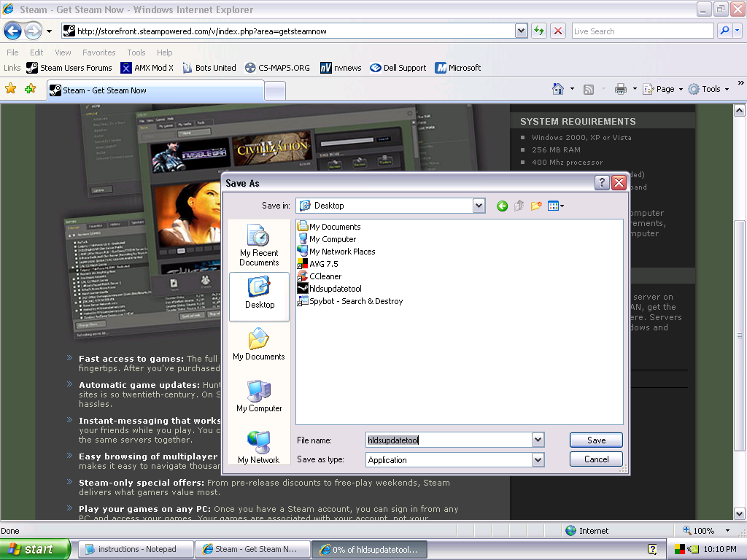This screenshot has height=560, width=747.
Task: Open the File menu
Action: (13, 52)
